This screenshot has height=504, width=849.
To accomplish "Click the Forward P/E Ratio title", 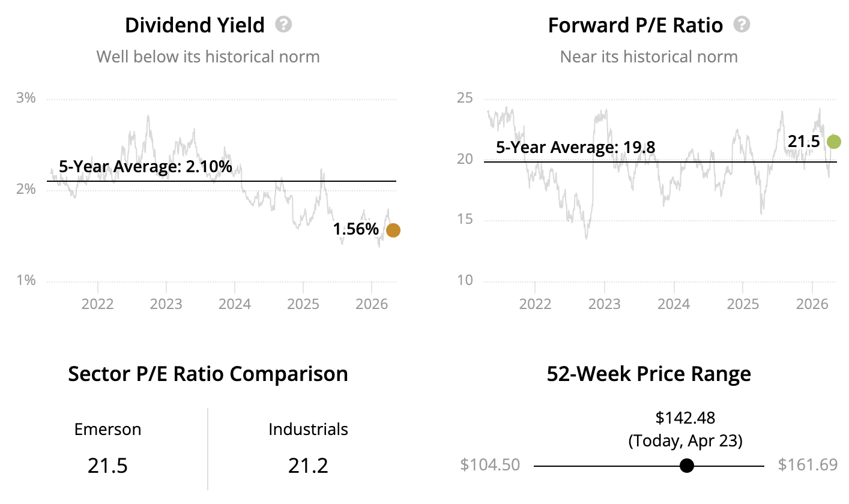I will click(x=635, y=25).
